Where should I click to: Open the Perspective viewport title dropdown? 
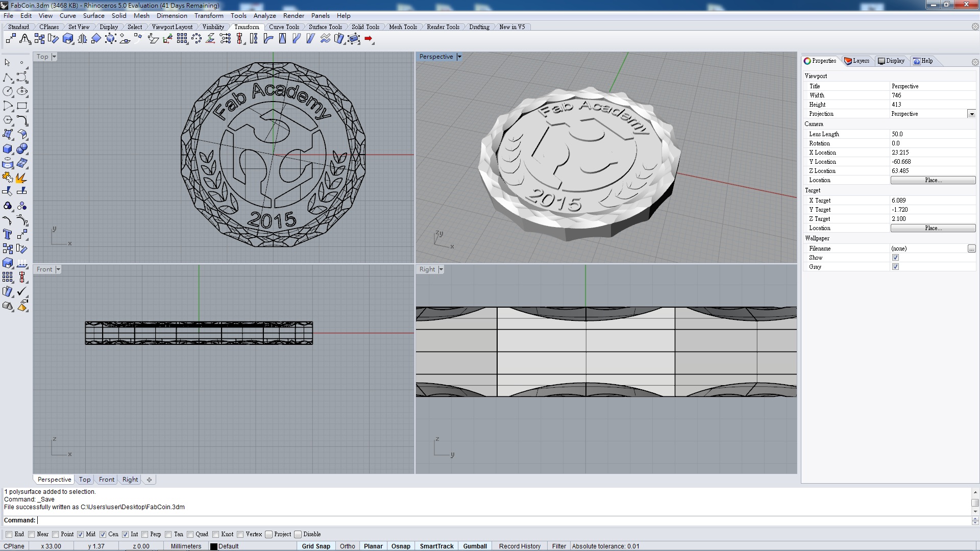(x=459, y=57)
